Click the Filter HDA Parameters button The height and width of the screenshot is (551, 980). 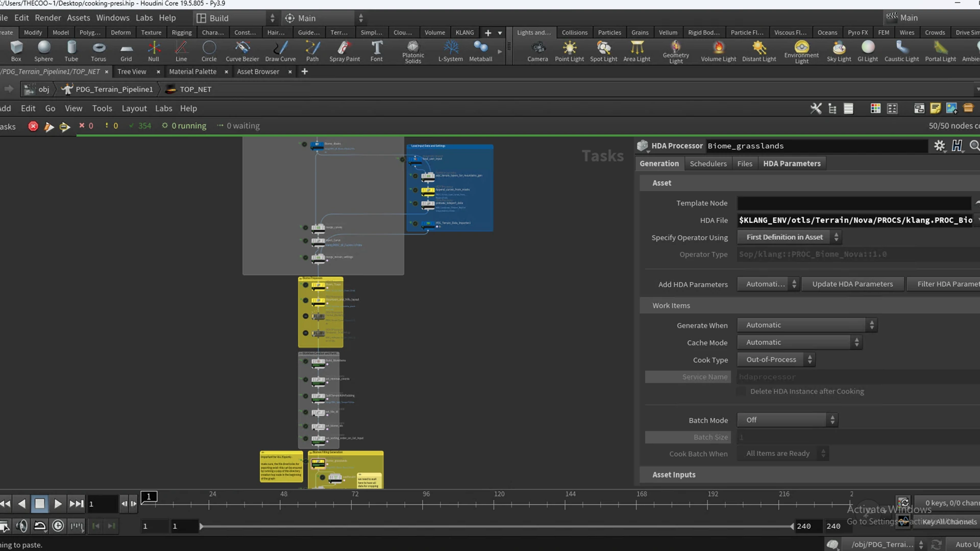[944, 284]
